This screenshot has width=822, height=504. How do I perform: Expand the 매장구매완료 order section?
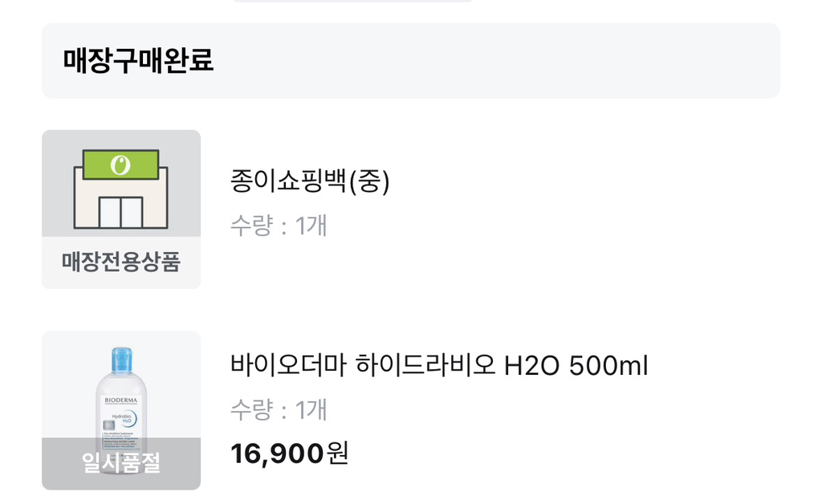pyautogui.click(x=411, y=61)
